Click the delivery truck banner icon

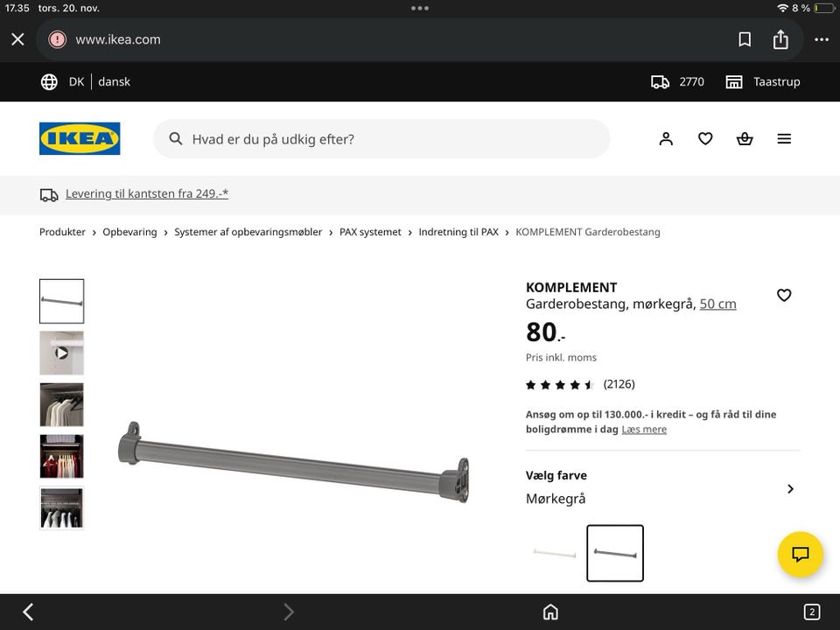(x=49, y=194)
